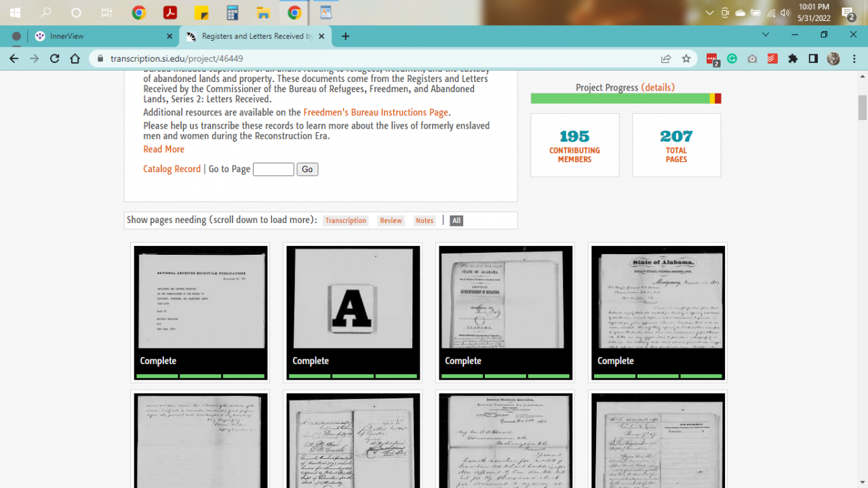Close the InnerView tab
The width and height of the screenshot is (868, 488).
point(170,36)
